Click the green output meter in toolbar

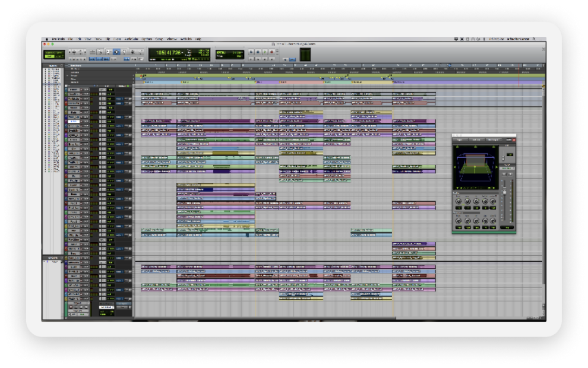[x=305, y=55]
